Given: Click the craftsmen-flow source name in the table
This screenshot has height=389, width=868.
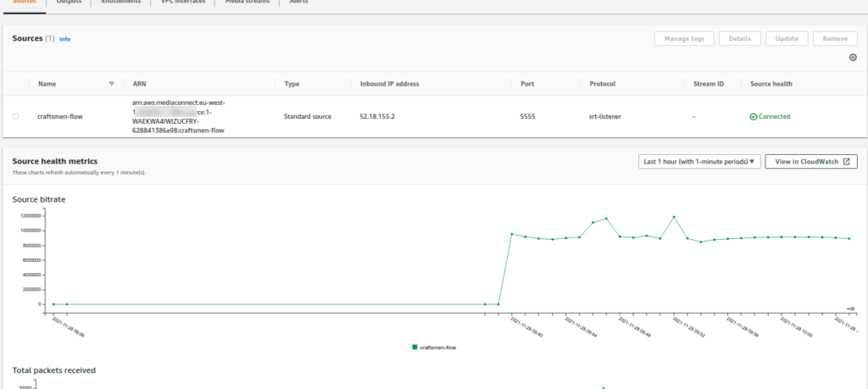Looking at the screenshot, I should point(60,117).
